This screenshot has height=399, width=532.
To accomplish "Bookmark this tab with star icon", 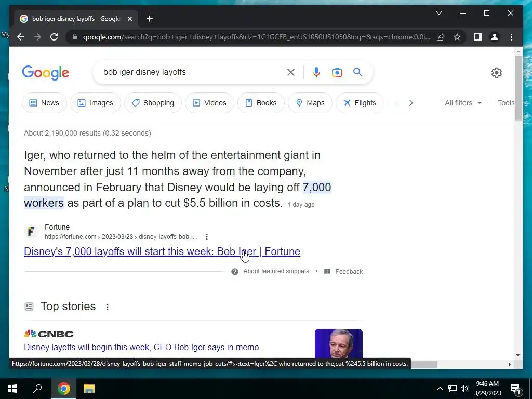I will click(457, 37).
